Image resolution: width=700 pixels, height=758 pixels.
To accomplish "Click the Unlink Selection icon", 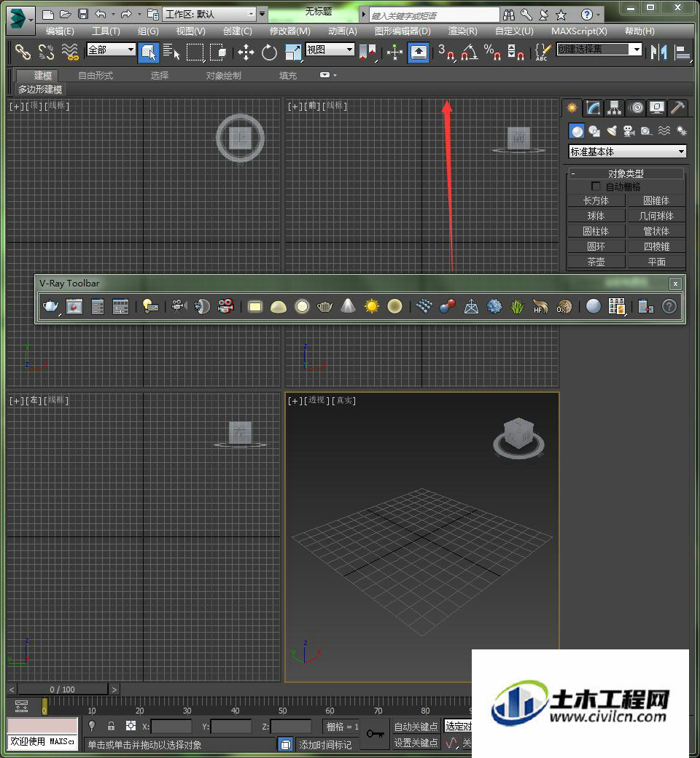I will (x=46, y=52).
